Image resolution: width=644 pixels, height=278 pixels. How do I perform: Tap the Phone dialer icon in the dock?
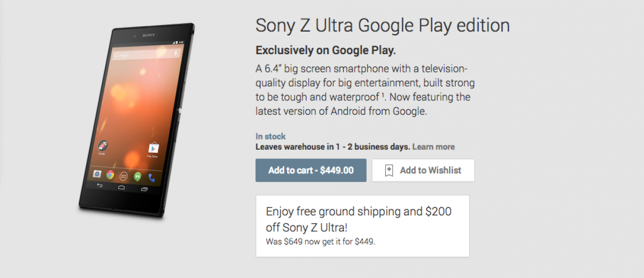151,177
